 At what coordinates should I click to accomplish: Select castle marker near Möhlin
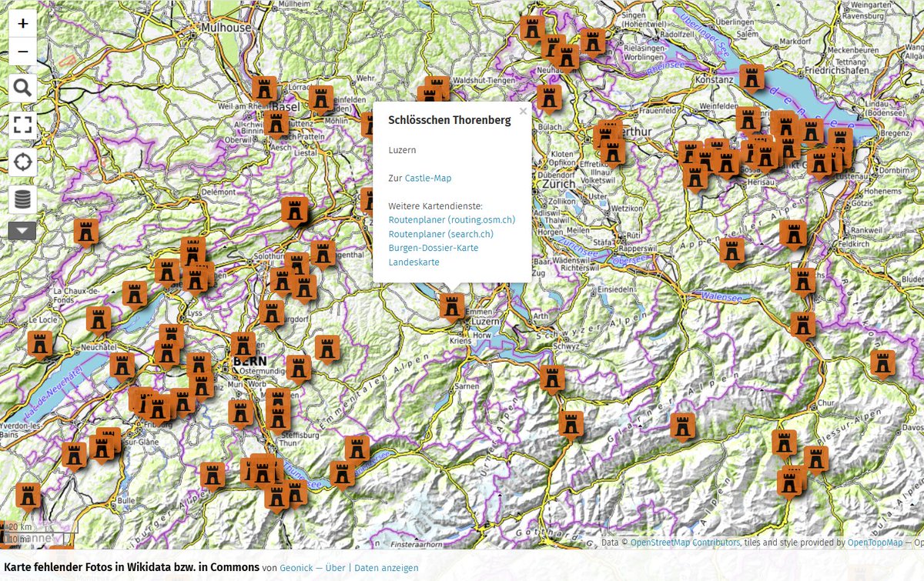(321, 99)
